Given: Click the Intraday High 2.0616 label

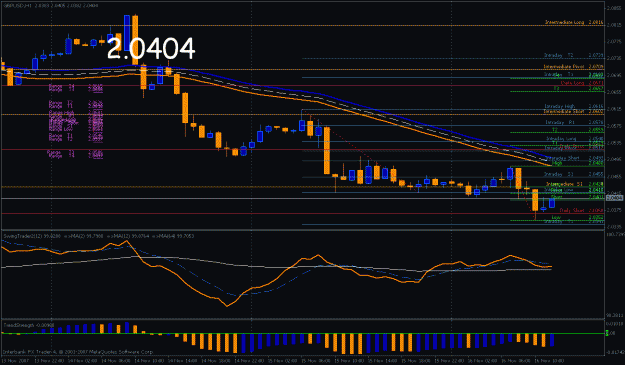Looking at the screenshot, I should point(574,106).
